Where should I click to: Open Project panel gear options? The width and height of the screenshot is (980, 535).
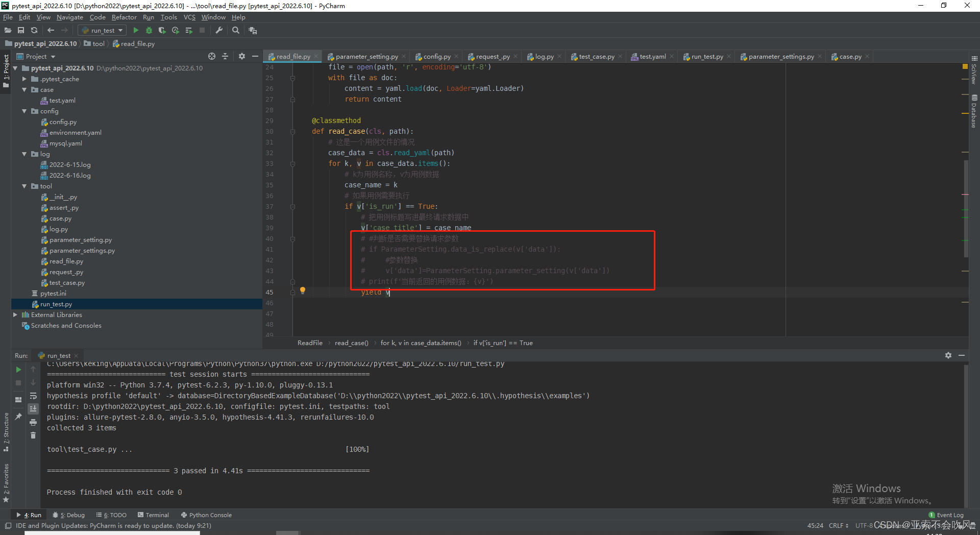(x=242, y=56)
